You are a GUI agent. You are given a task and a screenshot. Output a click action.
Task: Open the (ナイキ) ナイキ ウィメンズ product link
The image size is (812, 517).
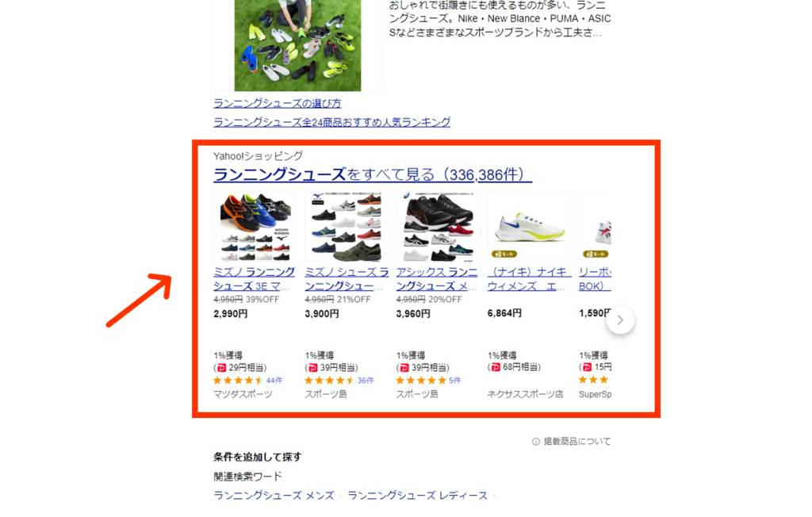point(529,278)
